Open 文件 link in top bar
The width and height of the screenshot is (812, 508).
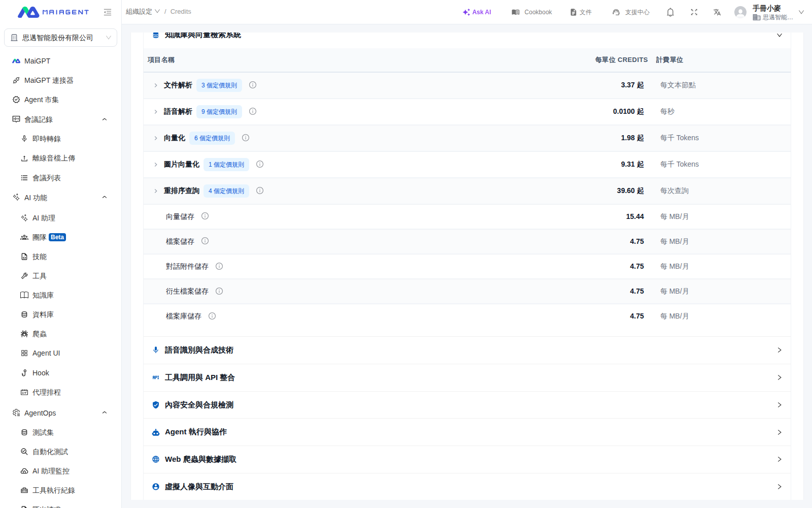tap(581, 12)
